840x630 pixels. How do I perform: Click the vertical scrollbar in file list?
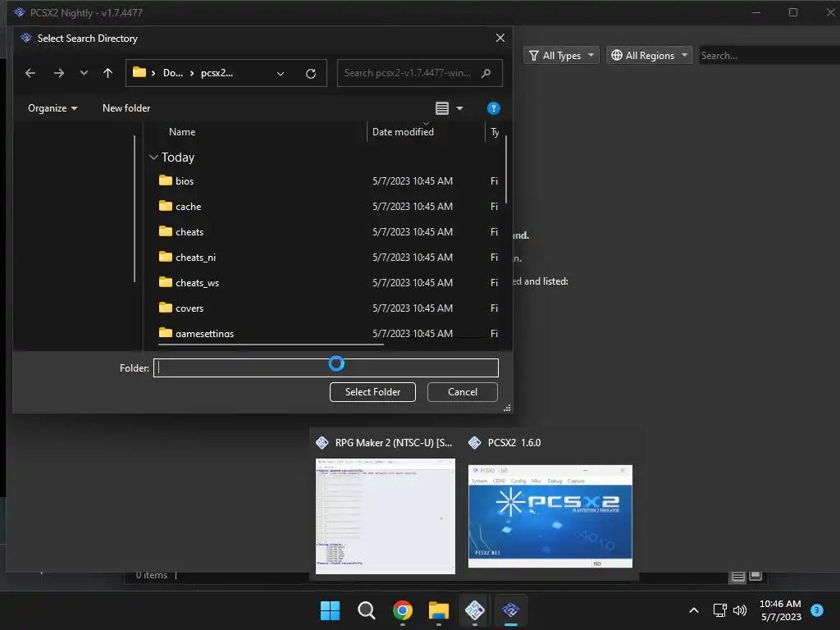[505, 169]
